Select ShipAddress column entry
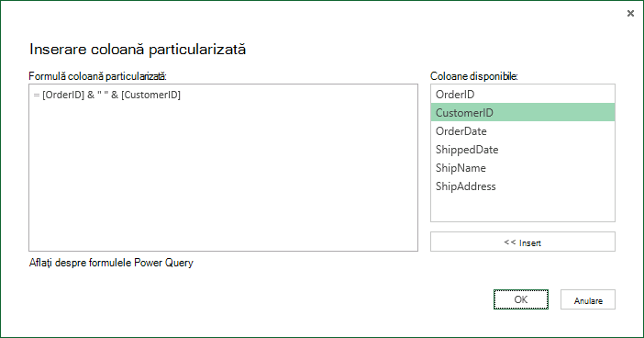 click(x=523, y=186)
